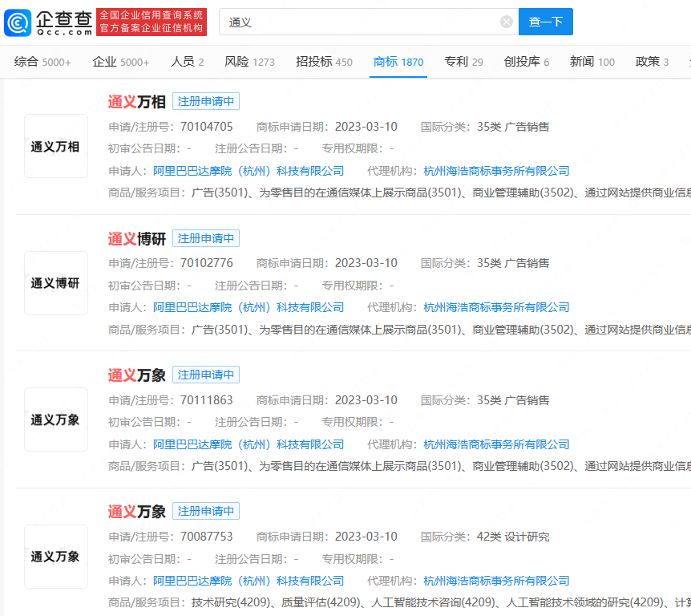
Task: Open the 人员 tab
Action: (x=187, y=62)
